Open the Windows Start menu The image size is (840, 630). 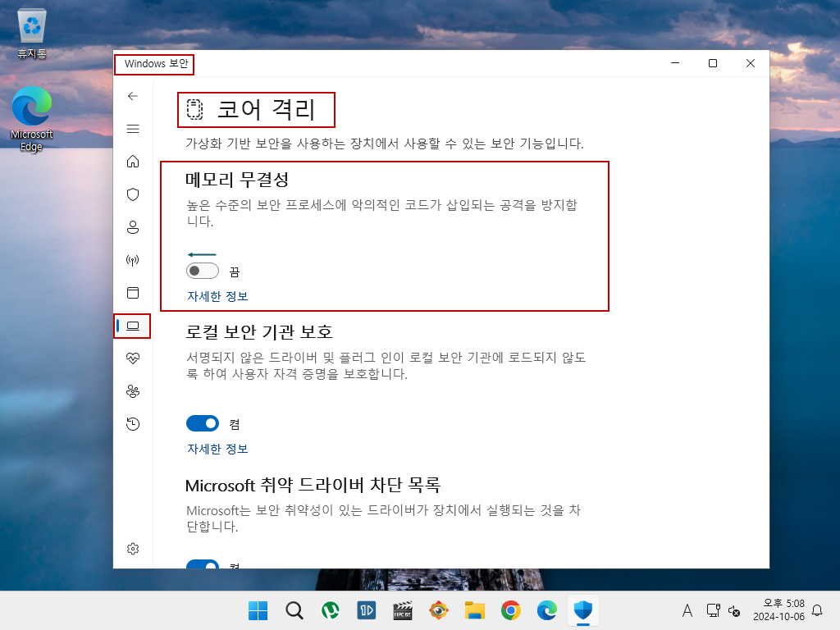[x=258, y=610]
